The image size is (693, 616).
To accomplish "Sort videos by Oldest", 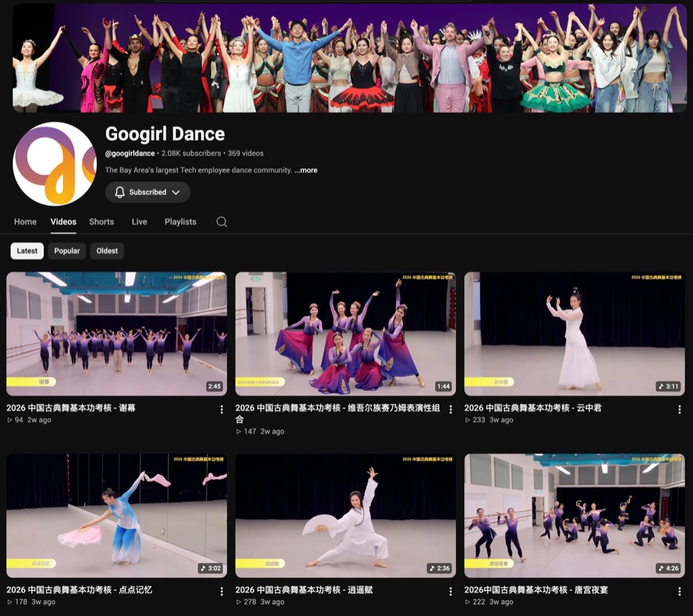I will point(107,251).
